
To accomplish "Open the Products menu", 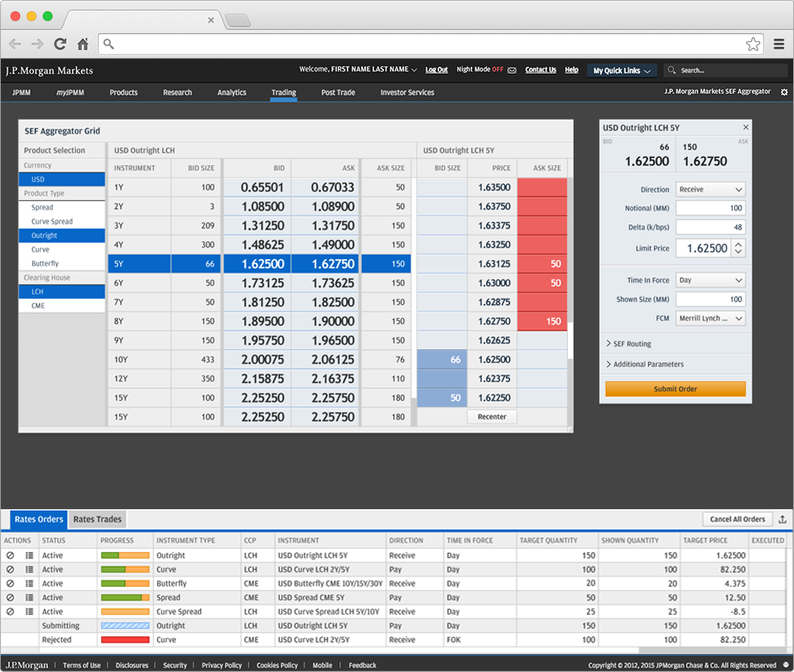I will coord(123,92).
